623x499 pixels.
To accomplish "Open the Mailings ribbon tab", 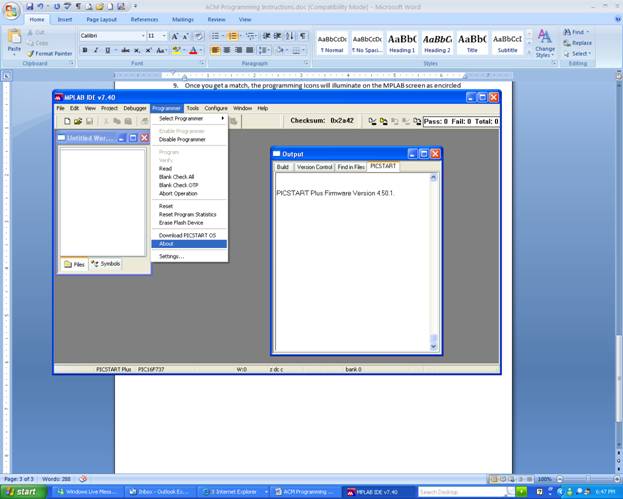I will tap(183, 19).
